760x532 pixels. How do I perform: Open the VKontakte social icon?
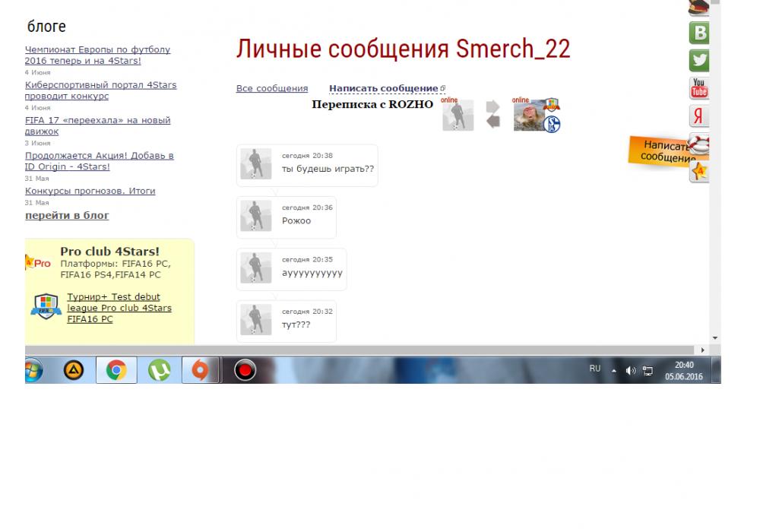698,33
